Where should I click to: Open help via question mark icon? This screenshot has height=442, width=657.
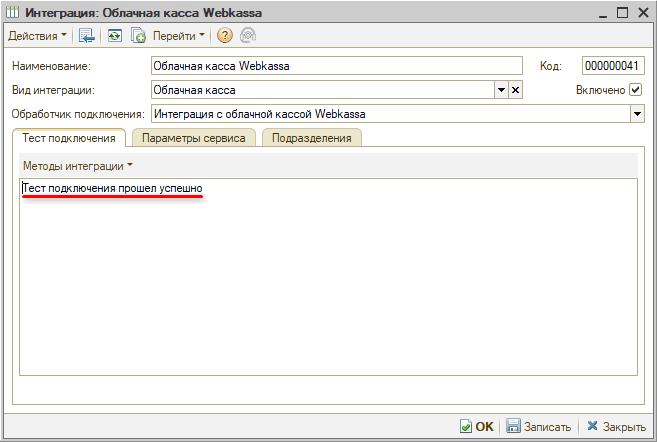[x=225, y=36]
